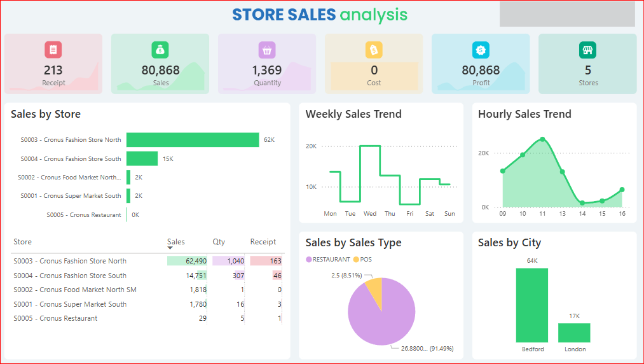Click the 11 o'clock peak data point
The width and height of the screenshot is (644, 364).
click(x=542, y=139)
